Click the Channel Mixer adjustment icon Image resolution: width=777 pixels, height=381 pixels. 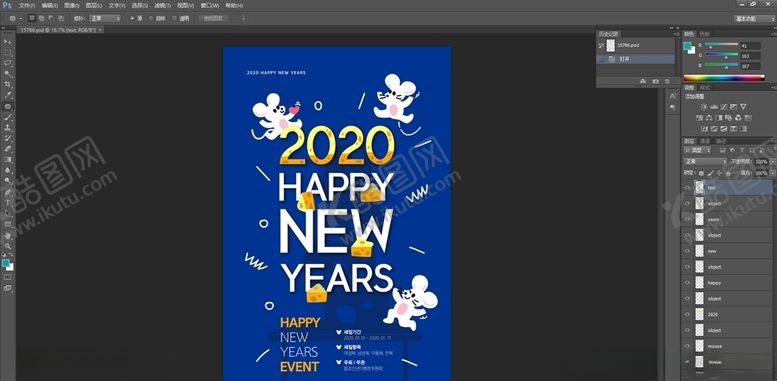738,118
